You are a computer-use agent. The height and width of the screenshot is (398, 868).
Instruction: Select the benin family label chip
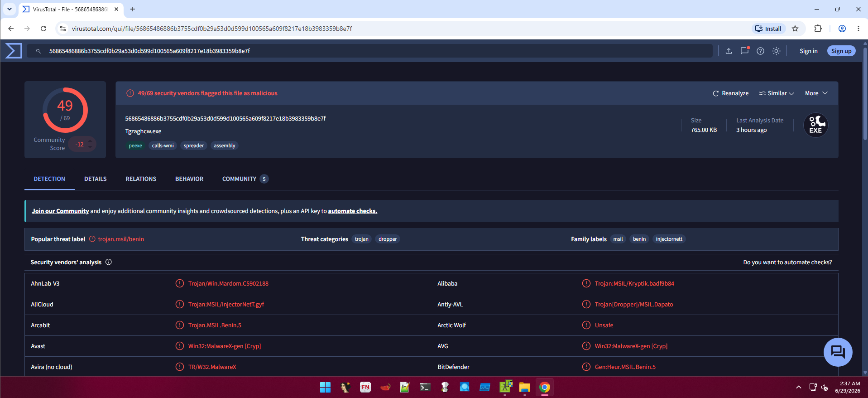pyautogui.click(x=639, y=239)
